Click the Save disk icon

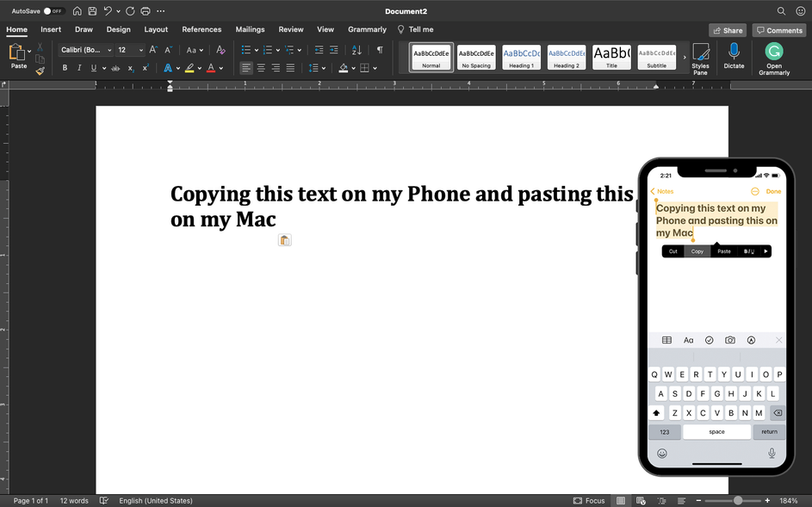92,11
